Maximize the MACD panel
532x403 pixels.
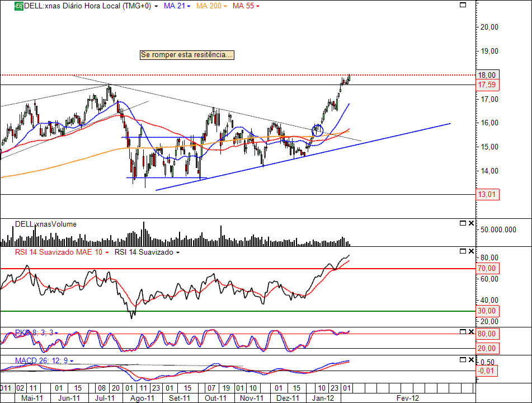463,359
